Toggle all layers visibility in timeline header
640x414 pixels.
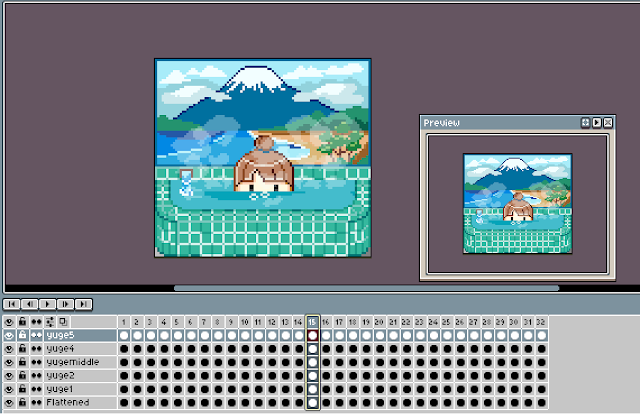pyautogui.click(x=9, y=321)
